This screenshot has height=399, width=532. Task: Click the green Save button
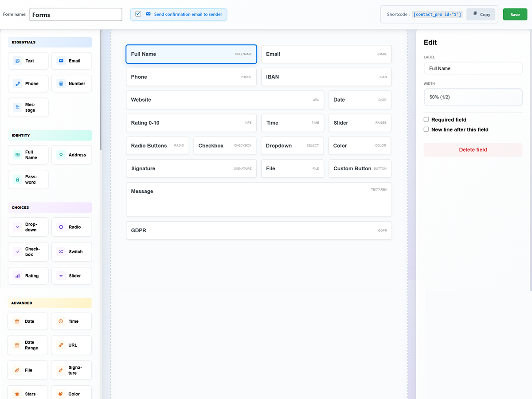515,15
